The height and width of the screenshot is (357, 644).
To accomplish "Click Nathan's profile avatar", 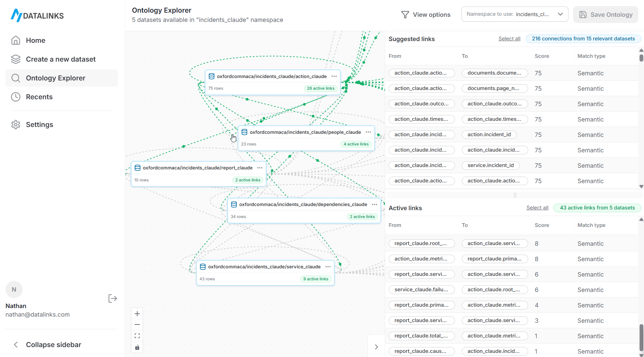I will [x=14, y=289].
